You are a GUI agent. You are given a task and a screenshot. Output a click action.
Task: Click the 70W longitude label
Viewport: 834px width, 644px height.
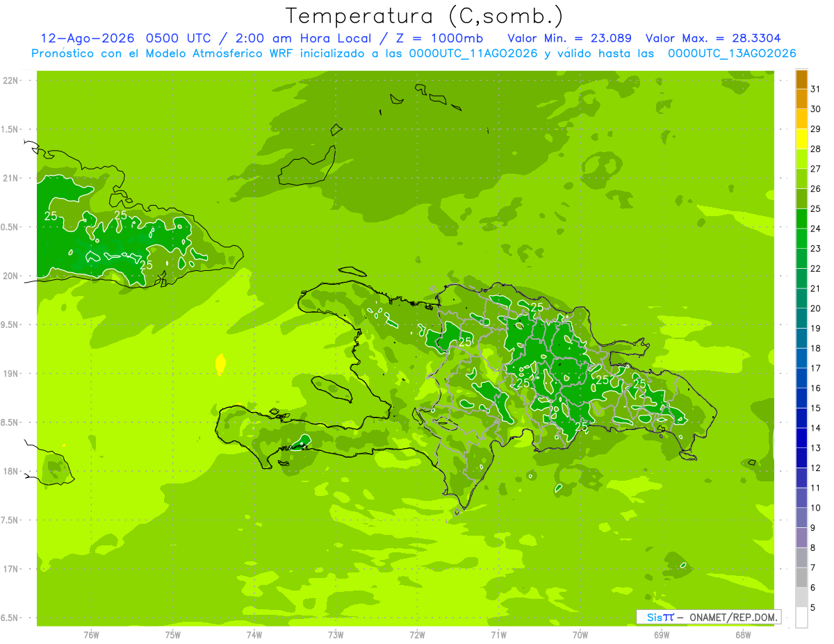coord(580,634)
